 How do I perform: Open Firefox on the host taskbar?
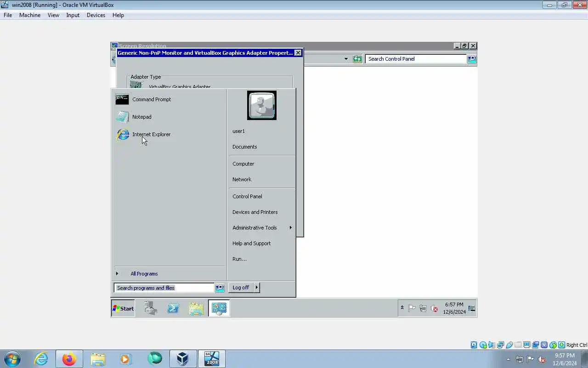click(x=69, y=359)
